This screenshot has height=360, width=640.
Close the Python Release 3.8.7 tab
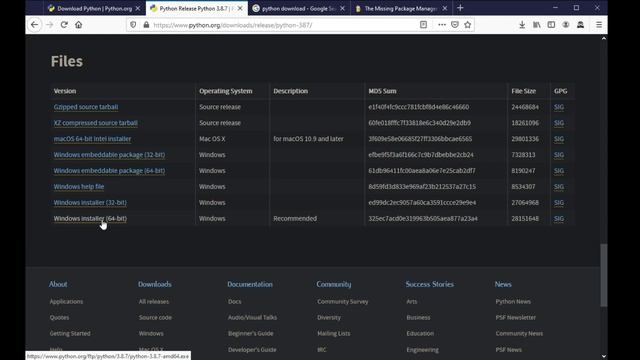240,8
